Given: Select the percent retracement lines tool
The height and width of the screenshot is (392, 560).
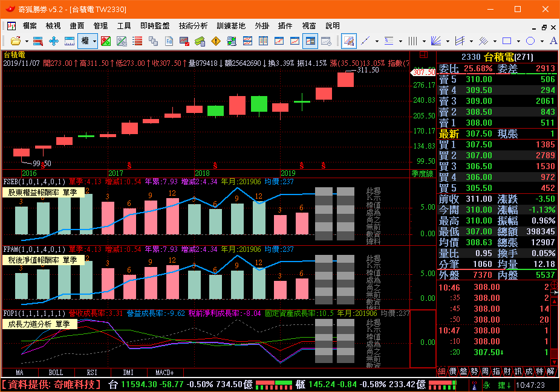Looking at the screenshot, I should [389, 41].
